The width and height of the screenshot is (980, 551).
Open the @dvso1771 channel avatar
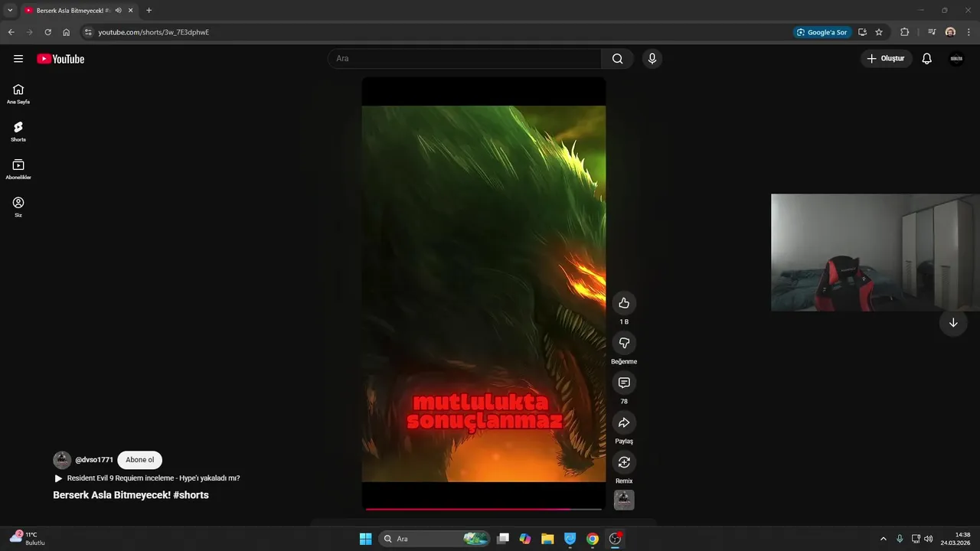pos(62,460)
